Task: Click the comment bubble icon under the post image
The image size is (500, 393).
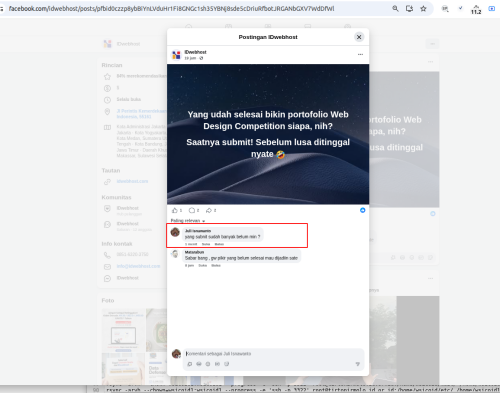Action: 192,210
